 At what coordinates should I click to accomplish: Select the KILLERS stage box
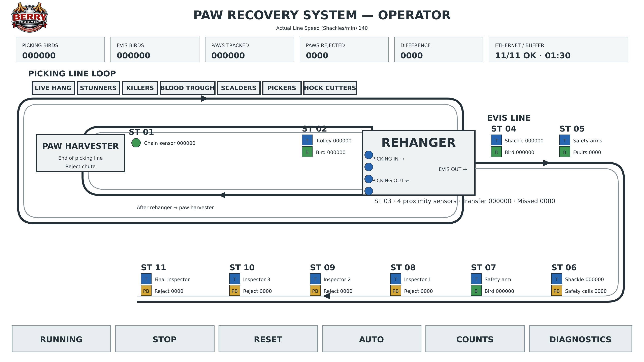[x=140, y=88]
